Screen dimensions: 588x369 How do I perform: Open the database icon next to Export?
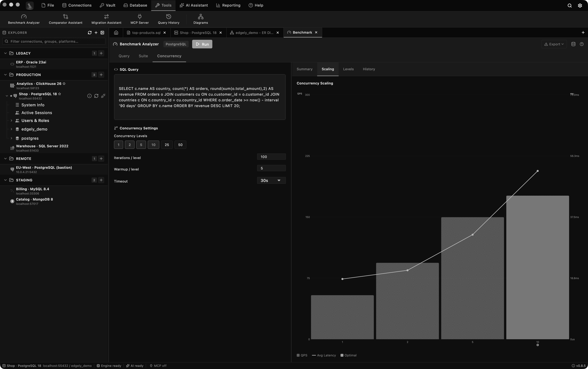pos(573,44)
